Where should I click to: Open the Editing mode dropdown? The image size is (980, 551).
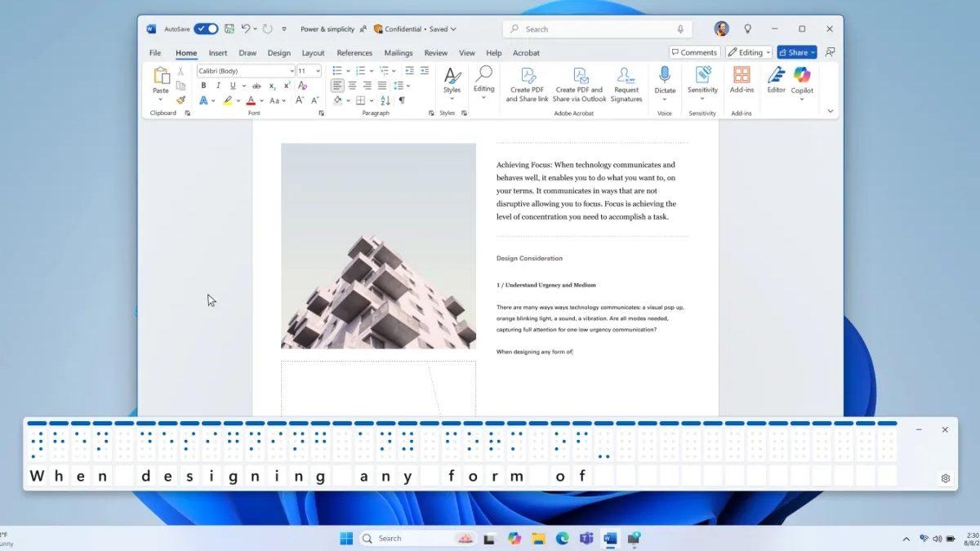point(749,52)
